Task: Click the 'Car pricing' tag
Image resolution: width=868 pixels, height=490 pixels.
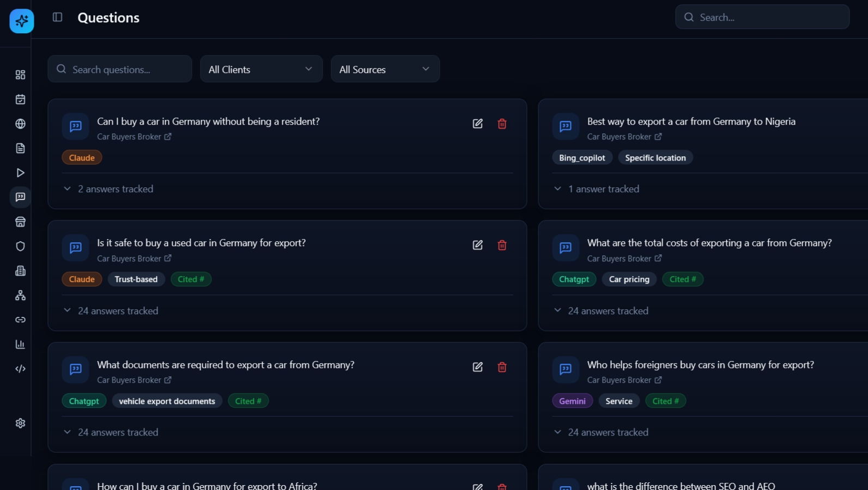Action: pos(629,279)
